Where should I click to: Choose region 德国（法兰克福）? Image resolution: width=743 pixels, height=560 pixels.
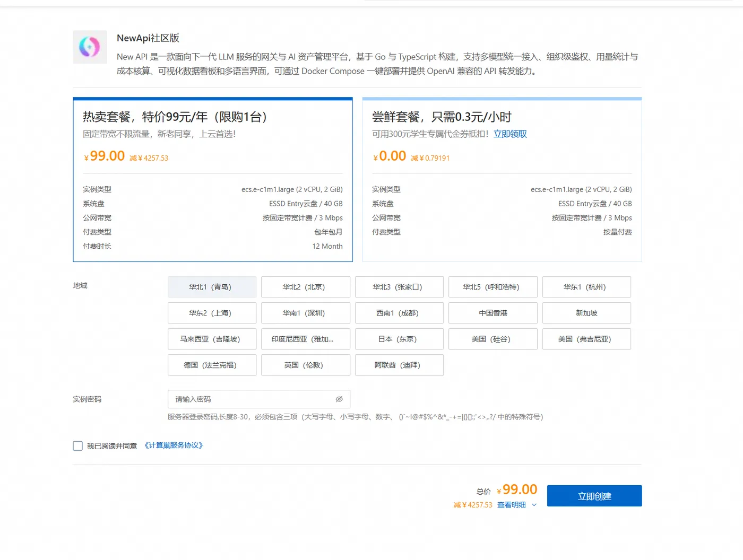212,365
